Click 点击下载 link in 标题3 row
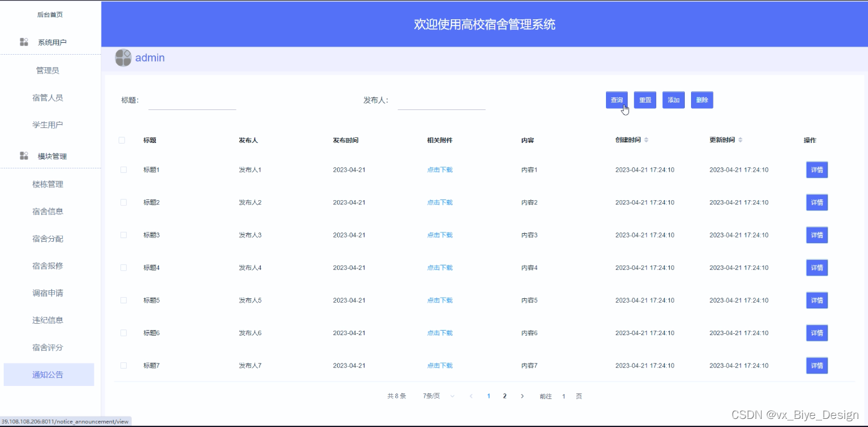868x427 pixels. (x=440, y=235)
